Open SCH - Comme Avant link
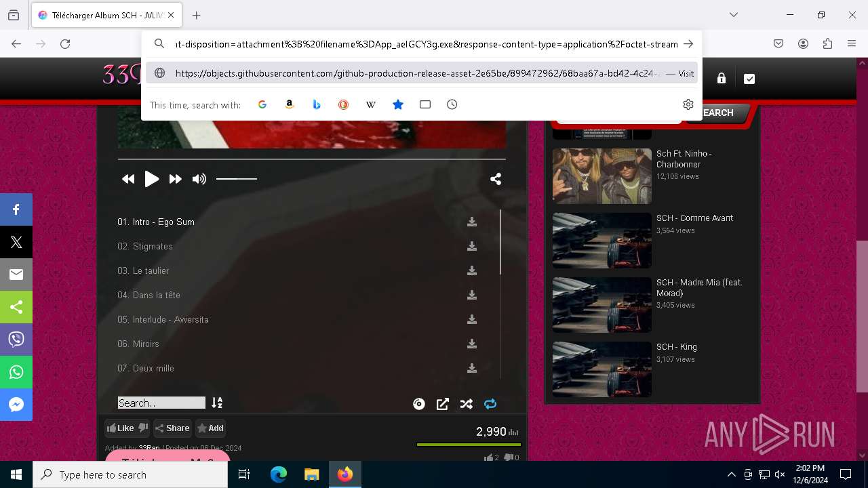 [x=694, y=218]
